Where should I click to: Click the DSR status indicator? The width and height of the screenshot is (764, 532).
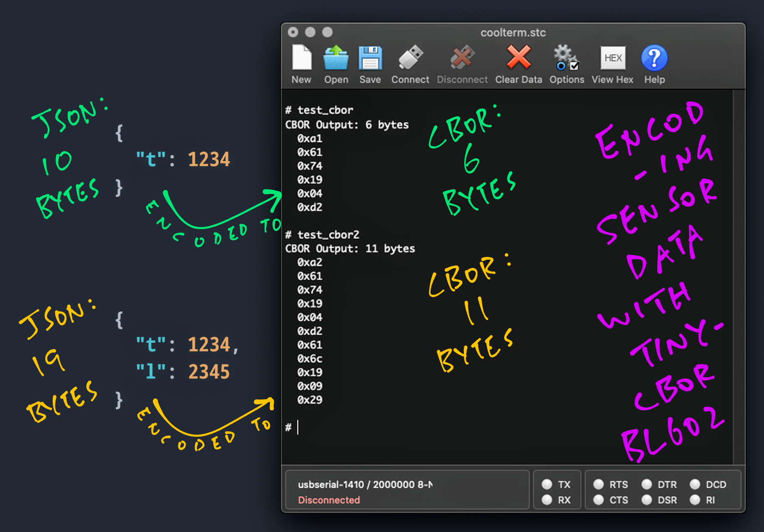(x=647, y=500)
